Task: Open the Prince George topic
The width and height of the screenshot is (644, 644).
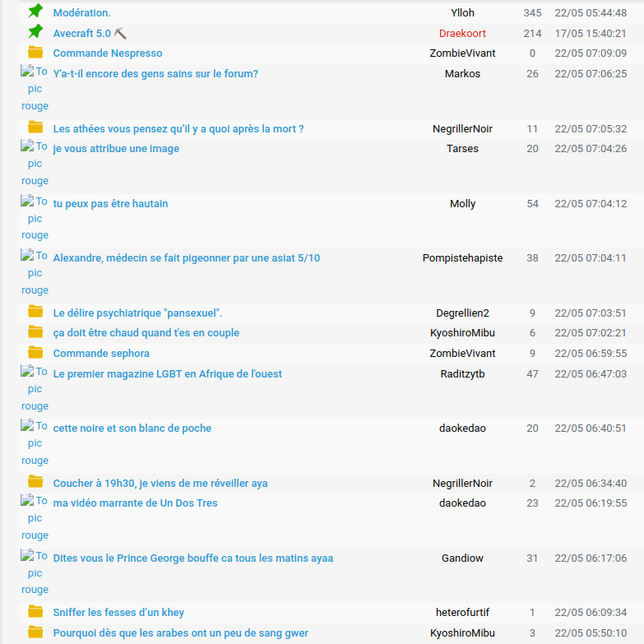Action: tap(193, 558)
